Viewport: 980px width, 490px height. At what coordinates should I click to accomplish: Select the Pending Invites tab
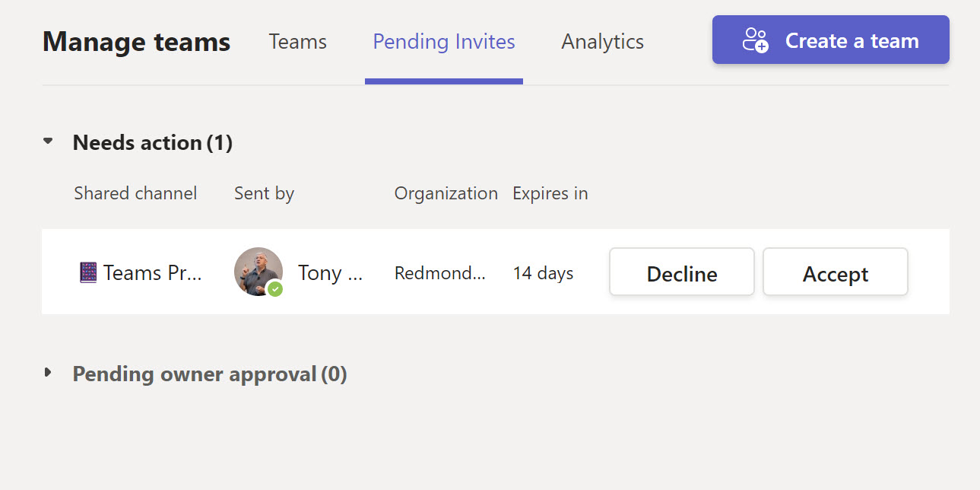[443, 41]
